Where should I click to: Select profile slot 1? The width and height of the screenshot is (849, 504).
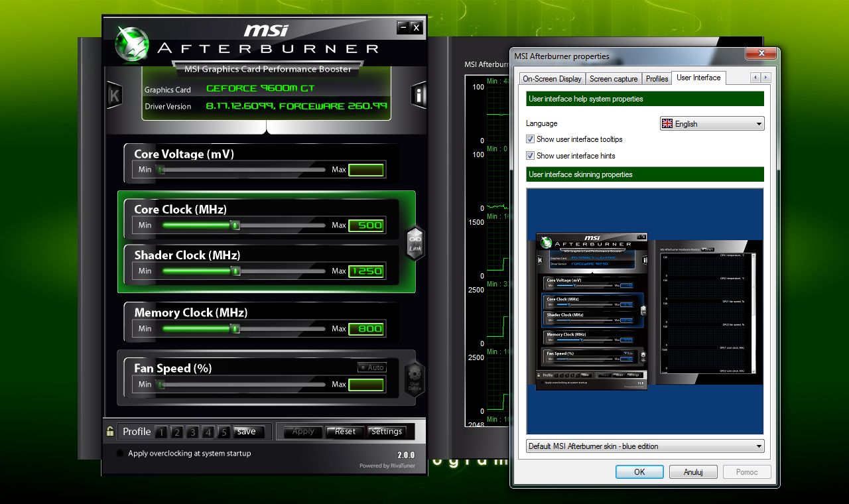161,432
